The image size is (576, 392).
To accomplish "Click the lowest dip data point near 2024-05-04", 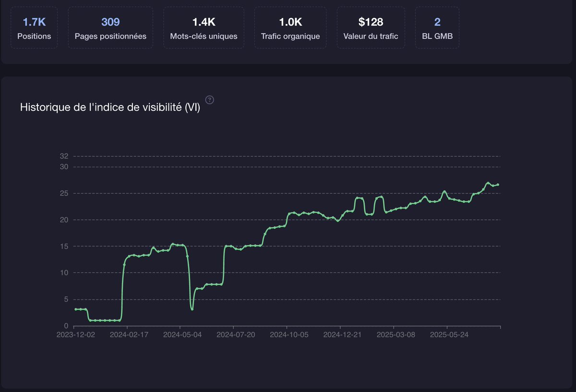I will 192,309.
